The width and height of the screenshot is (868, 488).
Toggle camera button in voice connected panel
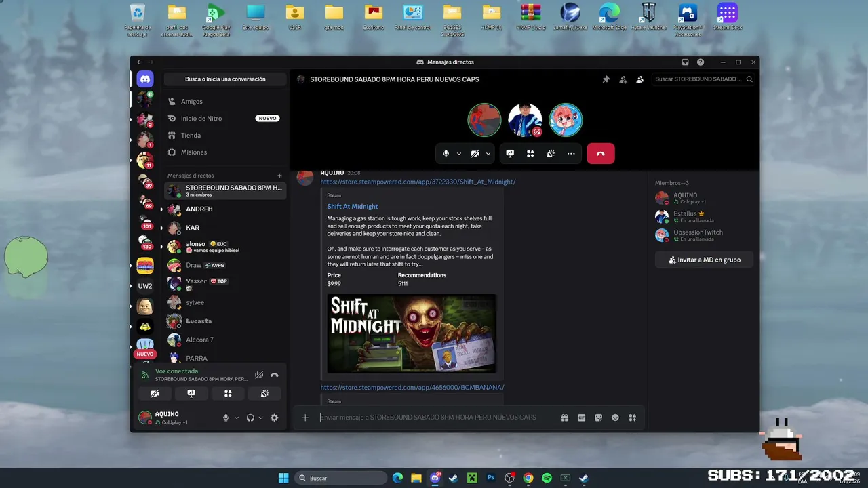[x=155, y=393]
